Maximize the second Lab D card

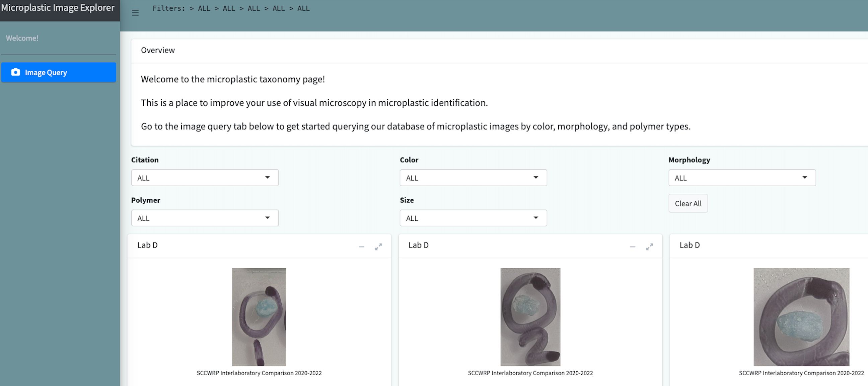tap(649, 247)
